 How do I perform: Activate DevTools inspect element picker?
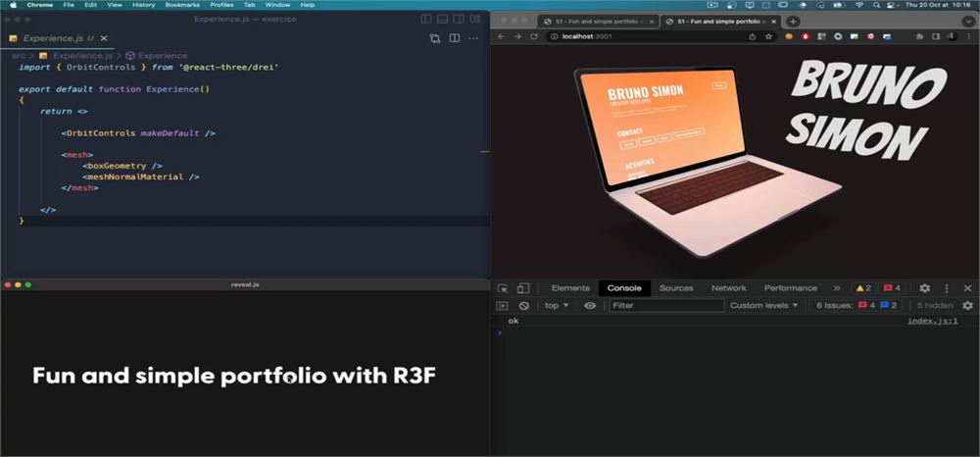(503, 288)
